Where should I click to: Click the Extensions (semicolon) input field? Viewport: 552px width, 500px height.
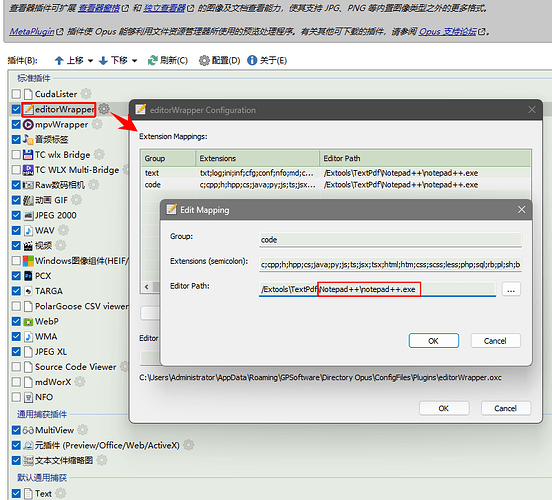[390, 264]
